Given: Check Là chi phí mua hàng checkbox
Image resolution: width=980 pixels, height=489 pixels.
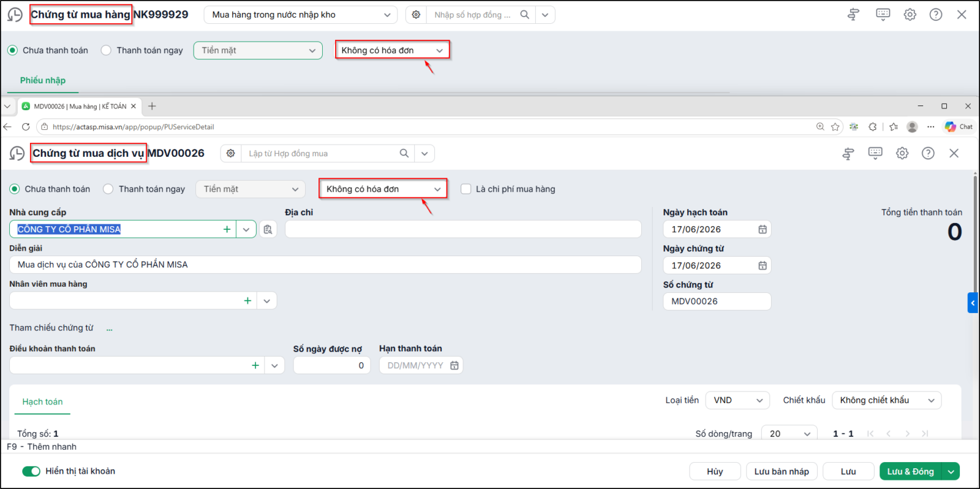Looking at the screenshot, I should (x=466, y=189).
